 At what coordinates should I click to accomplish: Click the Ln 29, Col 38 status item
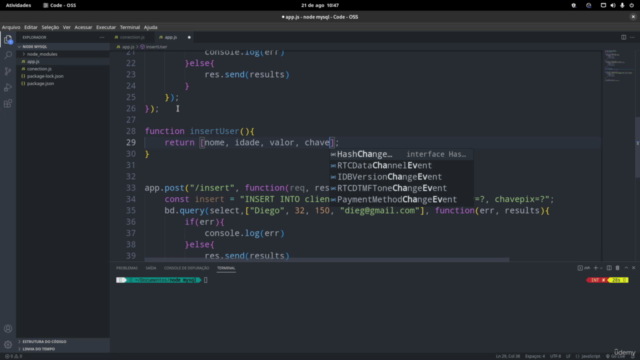tap(508, 356)
